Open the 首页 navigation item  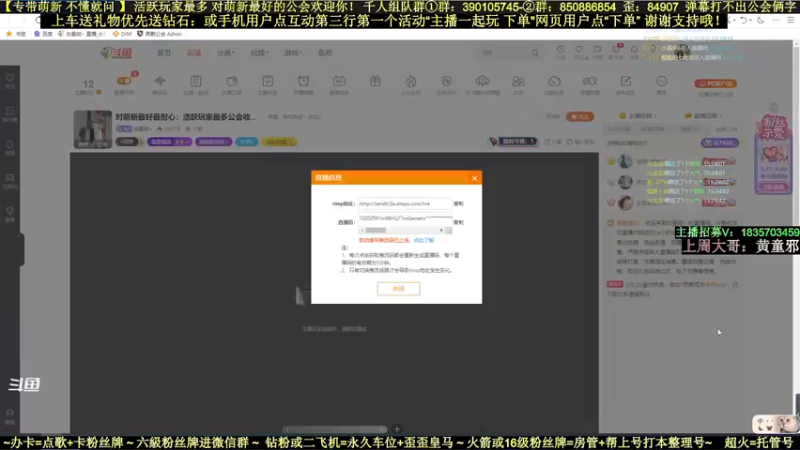[x=164, y=53]
